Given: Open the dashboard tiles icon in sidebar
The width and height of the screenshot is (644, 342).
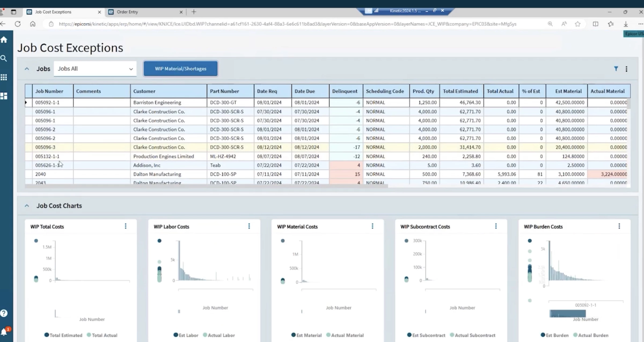Looking at the screenshot, I should tap(4, 96).
